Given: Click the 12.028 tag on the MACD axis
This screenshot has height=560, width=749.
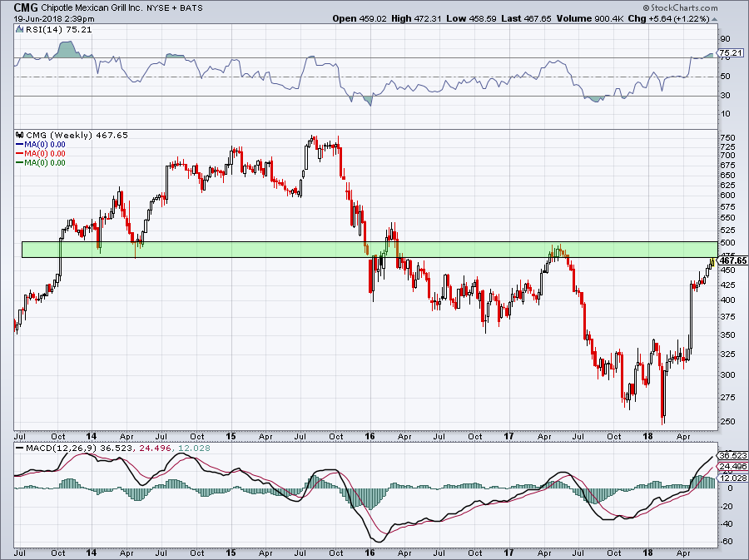Looking at the screenshot, I should 732,478.
